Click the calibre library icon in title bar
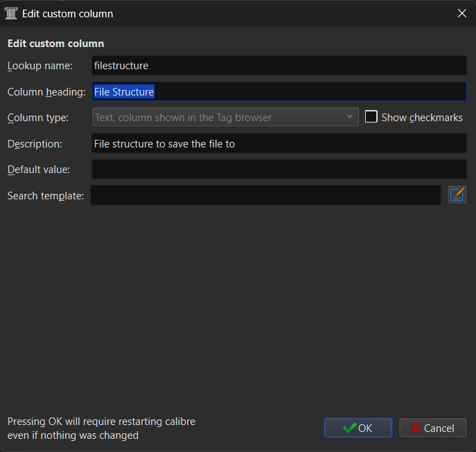The image size is (476, 452). 11,13
